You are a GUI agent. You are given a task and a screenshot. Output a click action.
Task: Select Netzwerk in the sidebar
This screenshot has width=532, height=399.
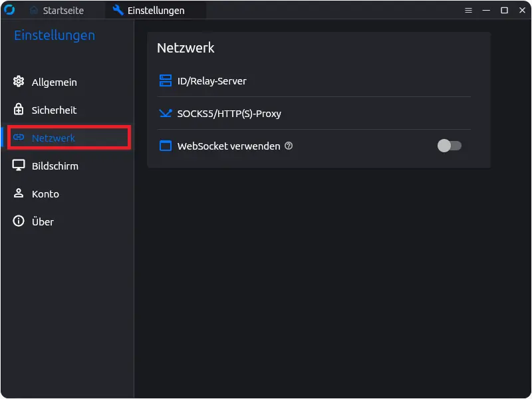tap(53, 138)
